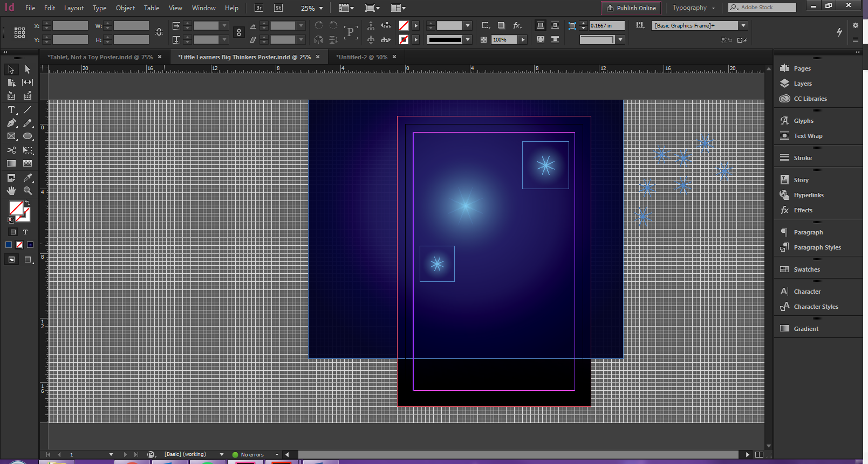Select the Type tool
Image resolution: width=868 pixels, height=464 pixels.
coord(11,110)
